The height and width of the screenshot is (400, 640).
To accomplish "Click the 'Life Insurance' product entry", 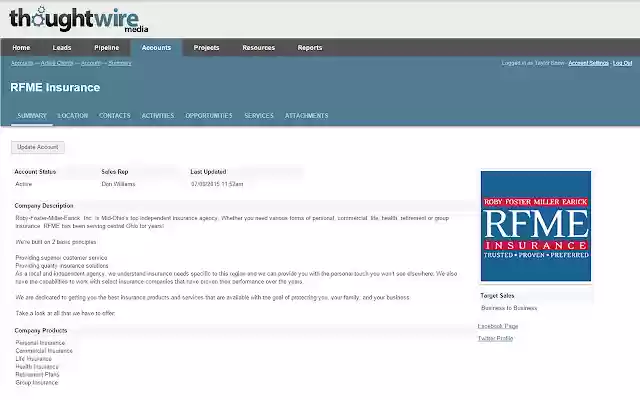I will point(33,359).
